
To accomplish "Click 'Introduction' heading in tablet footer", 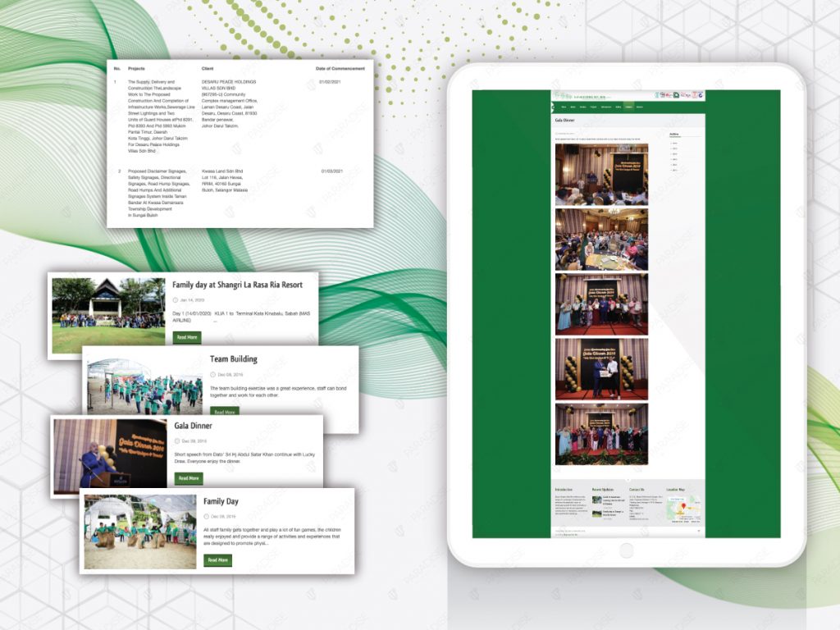I will point(564,490).
